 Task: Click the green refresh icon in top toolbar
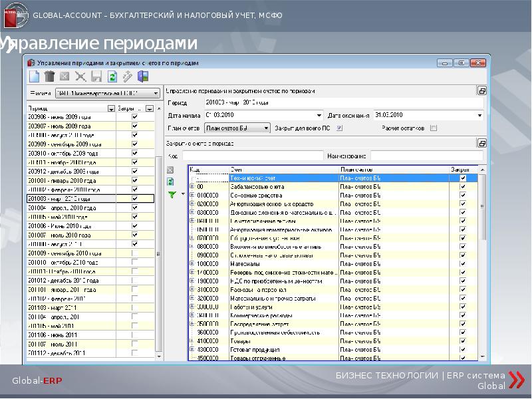(112, 76)
